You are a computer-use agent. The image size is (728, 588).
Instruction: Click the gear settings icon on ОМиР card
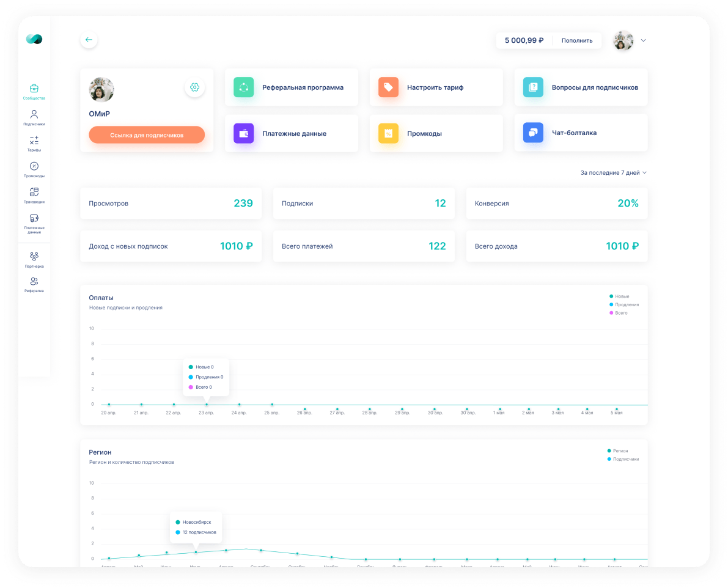194,87
